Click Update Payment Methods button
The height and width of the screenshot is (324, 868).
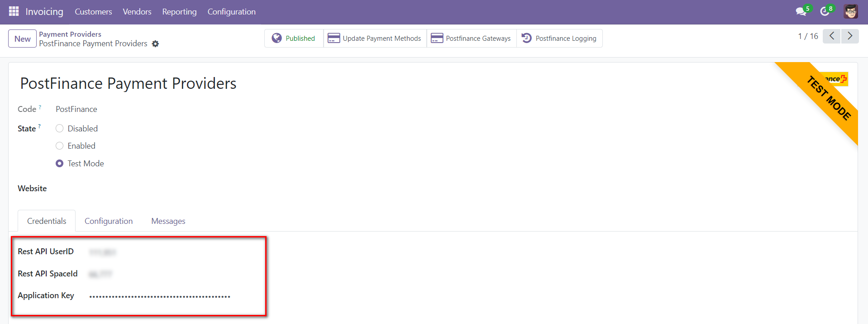point(375,39)
